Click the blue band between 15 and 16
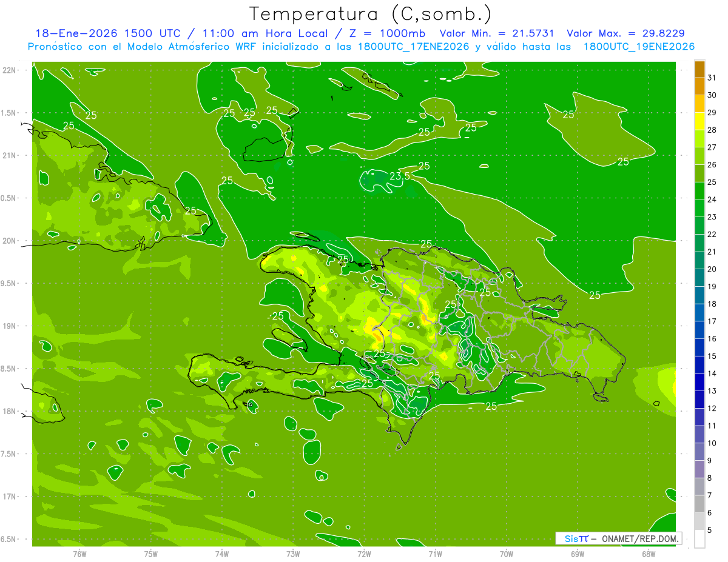728x562 pixels. pos(699,347)
